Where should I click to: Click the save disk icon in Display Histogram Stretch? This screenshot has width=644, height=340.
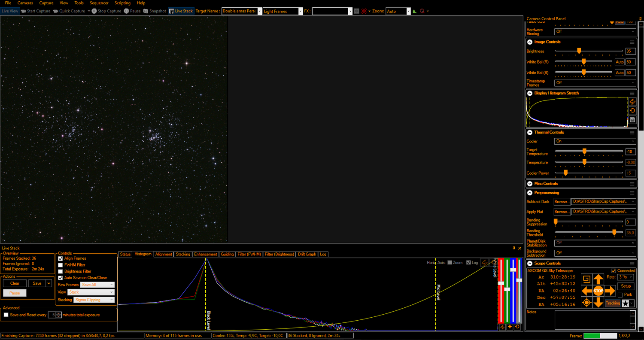point(632,120)
